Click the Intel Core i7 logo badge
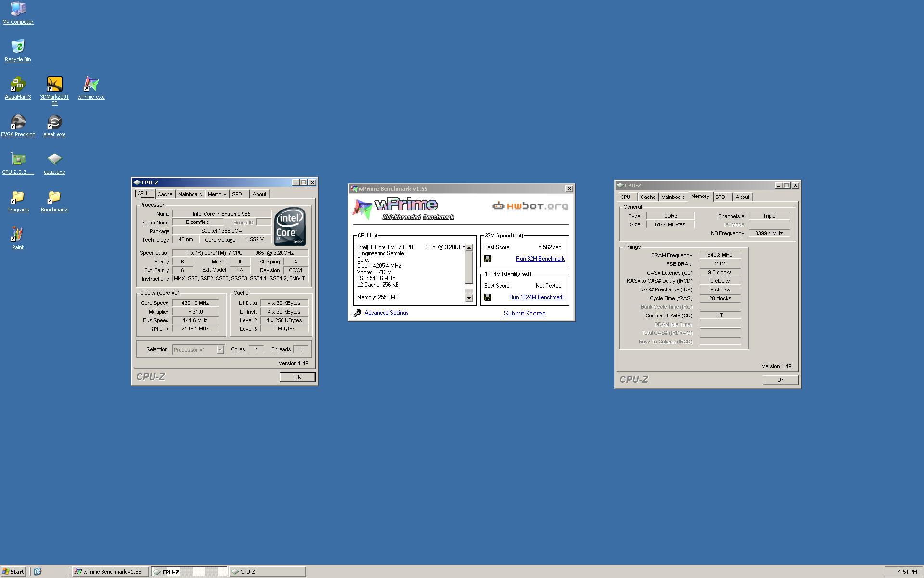 290,226
